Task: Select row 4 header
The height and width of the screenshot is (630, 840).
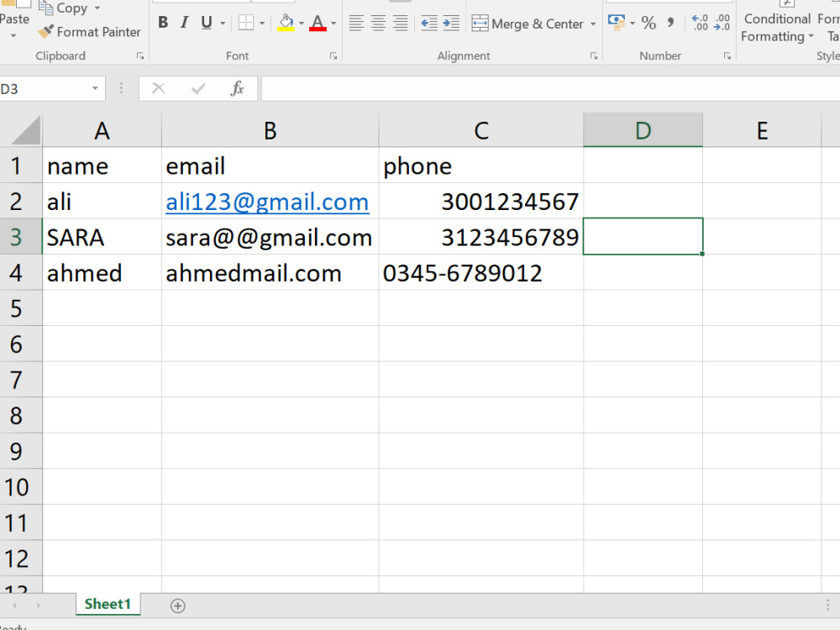Action: click(x=21, y=273)
